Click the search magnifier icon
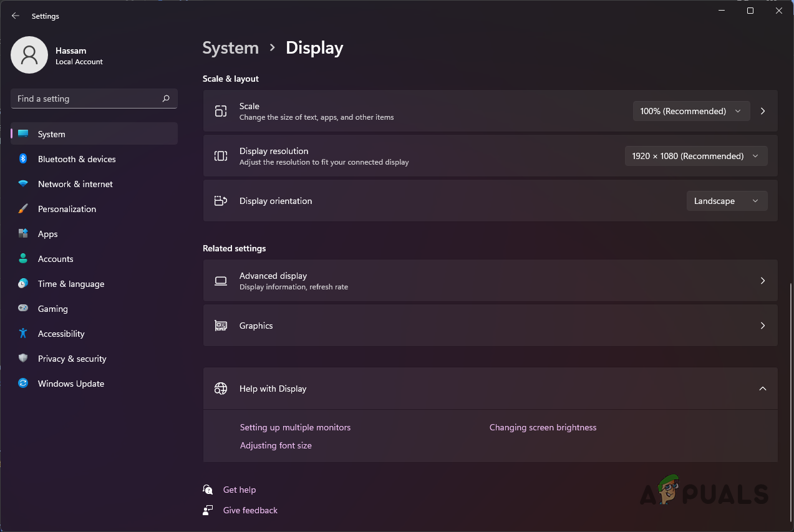 (166, 99)
